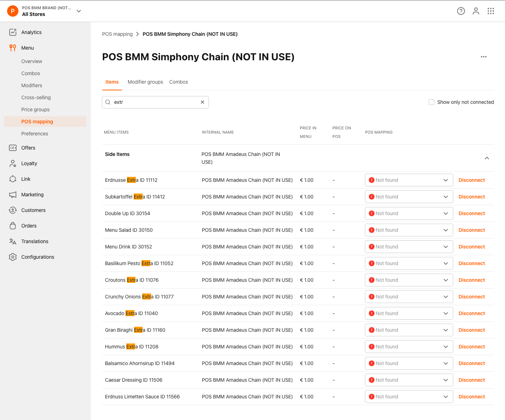Click the Loyalty person-star icon

13,163
